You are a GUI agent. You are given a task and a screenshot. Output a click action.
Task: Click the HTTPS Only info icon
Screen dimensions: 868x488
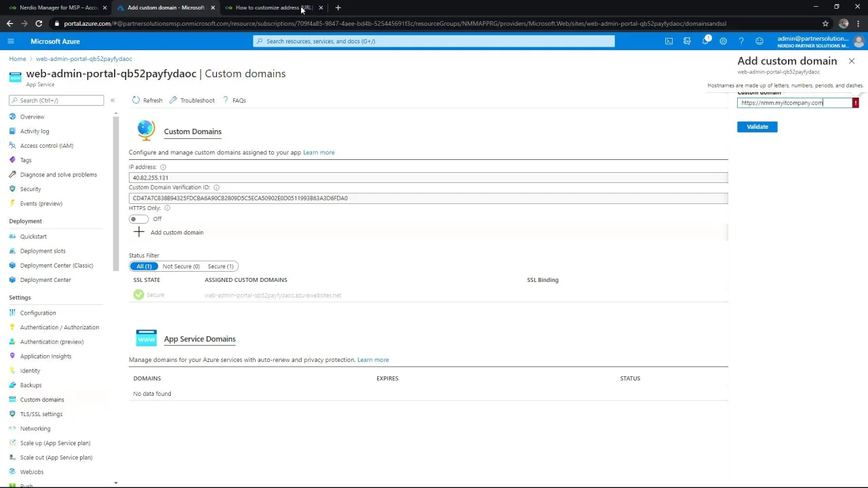point(167,208)
